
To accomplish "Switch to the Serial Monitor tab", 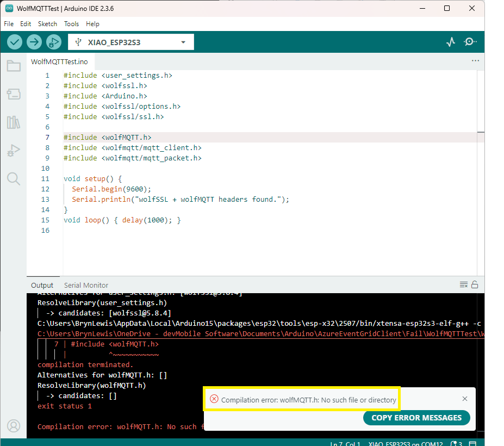I will tap(86, 285).
